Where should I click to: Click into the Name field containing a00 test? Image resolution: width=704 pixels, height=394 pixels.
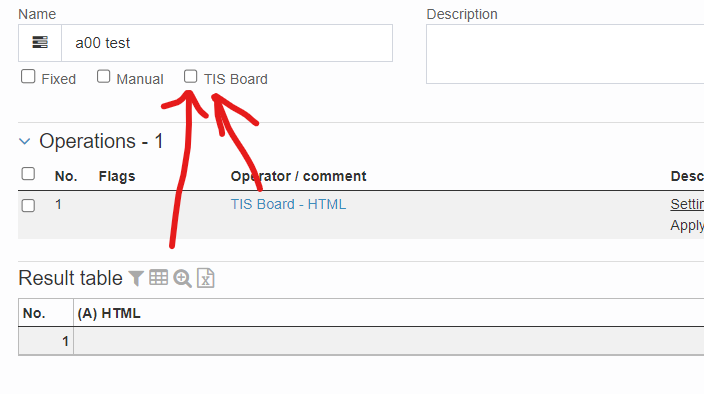tap(227, 43)
